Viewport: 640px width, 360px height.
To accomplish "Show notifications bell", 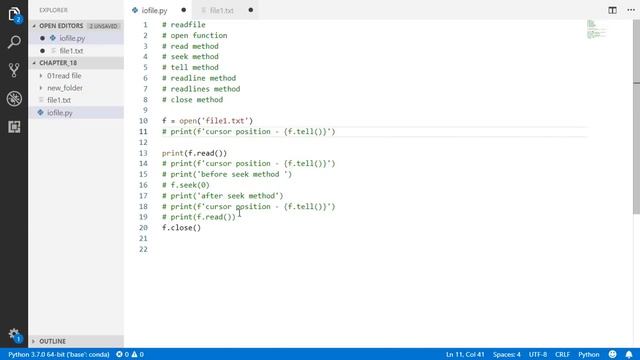I will [629, 354].
